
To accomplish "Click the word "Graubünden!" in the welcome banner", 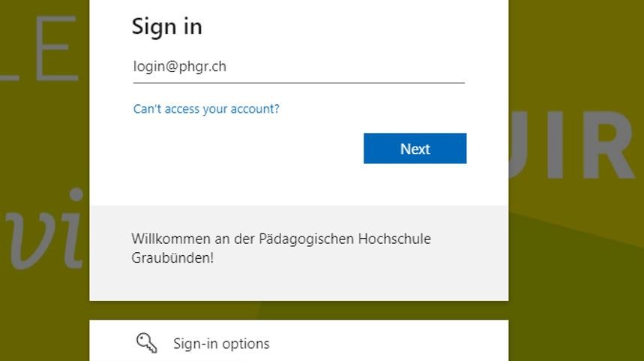I will [172, 257].
